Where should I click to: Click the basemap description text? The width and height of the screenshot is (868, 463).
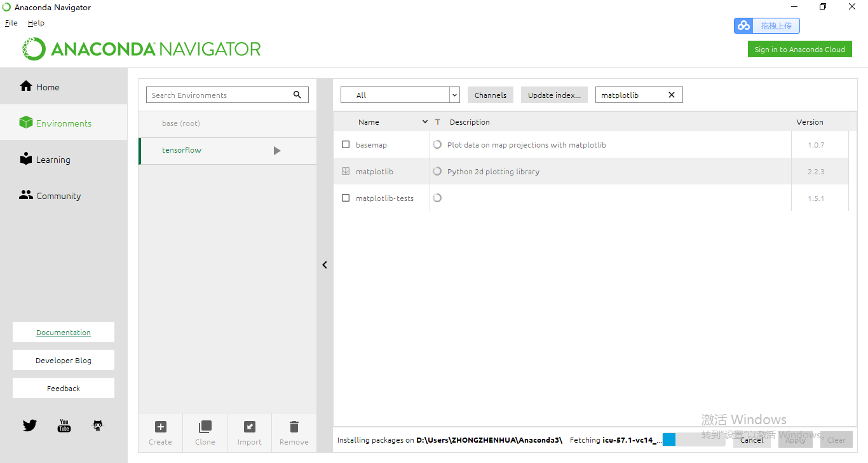(527, 145)
